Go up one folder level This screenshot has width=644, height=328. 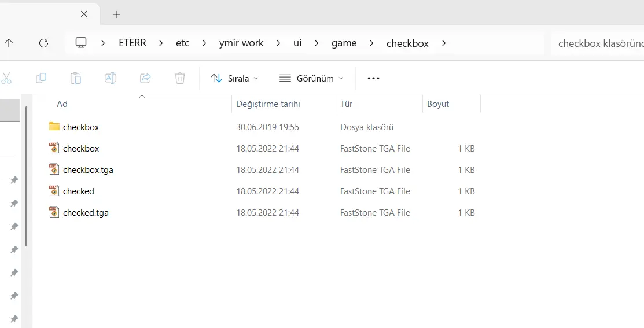9,43
